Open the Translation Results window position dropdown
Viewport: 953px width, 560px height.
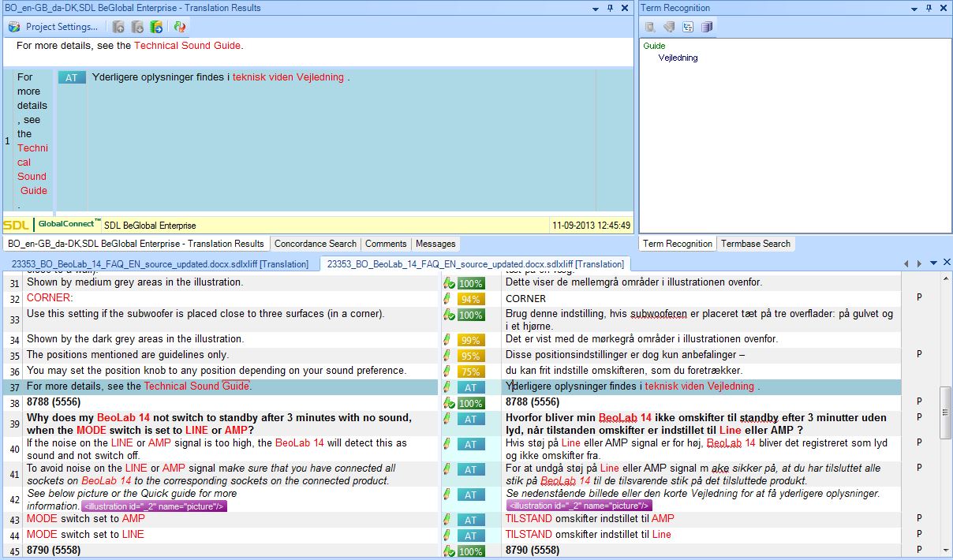pyautogui.click(x=596, y=8)
